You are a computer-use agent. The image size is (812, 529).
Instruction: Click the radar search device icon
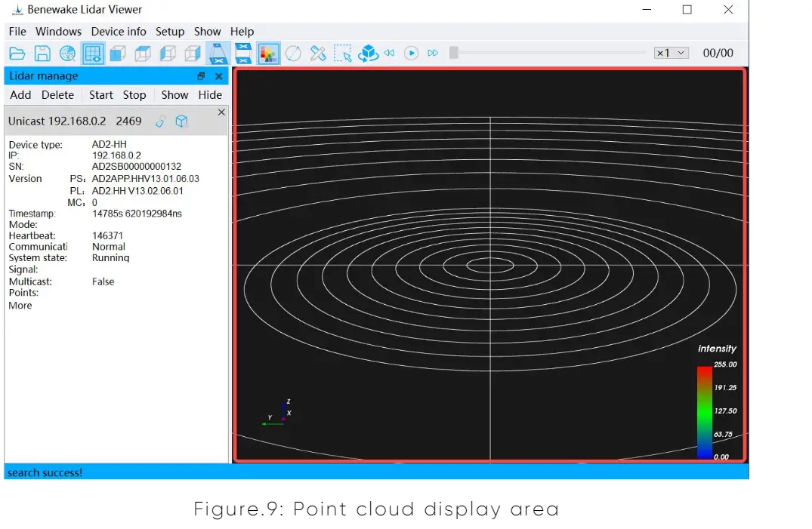(67, 54)
